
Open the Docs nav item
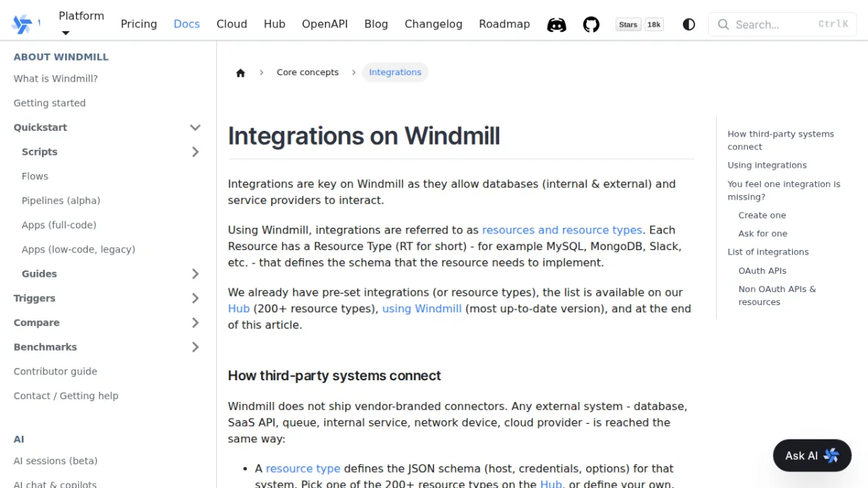(x=187, y=24)
